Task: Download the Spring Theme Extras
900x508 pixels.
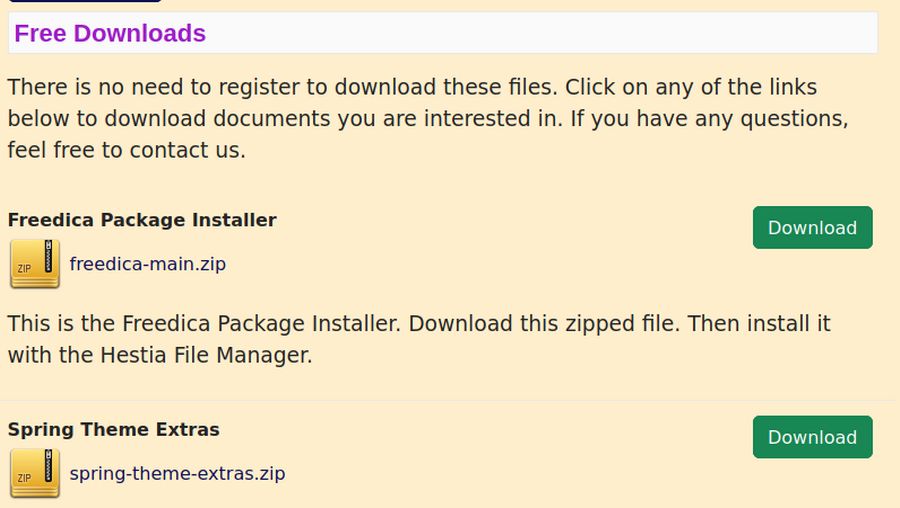Action: (x=812, y=437)
